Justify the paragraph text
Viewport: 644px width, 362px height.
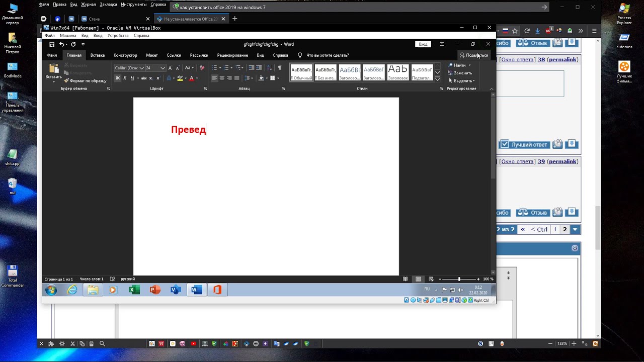click(x=236, y=78)
